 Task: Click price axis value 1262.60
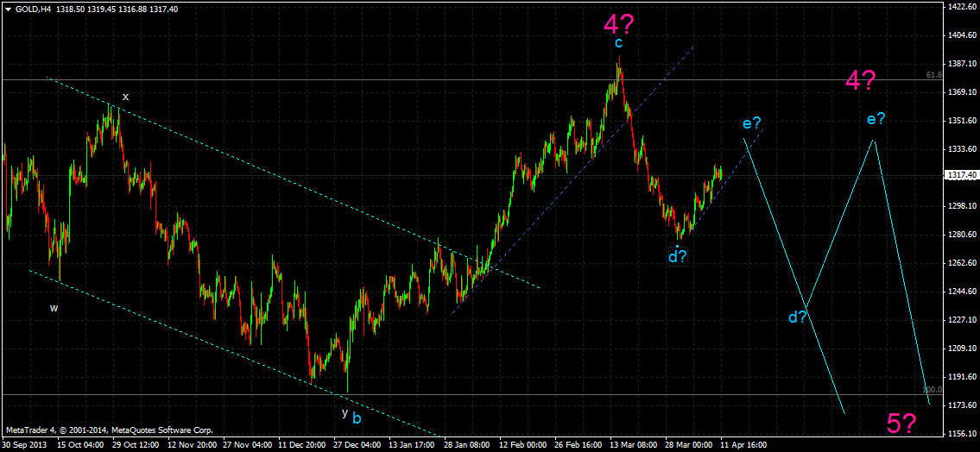[961, 263]
